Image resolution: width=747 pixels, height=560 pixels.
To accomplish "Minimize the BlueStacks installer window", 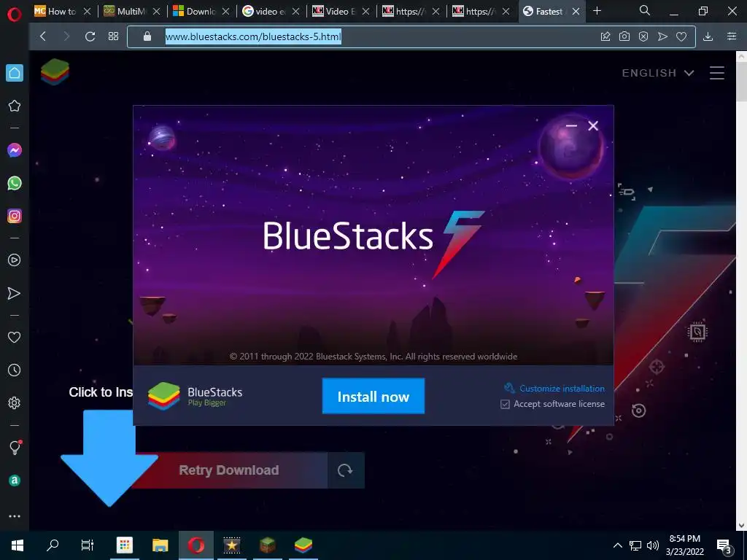I will (x=572, y=125).
